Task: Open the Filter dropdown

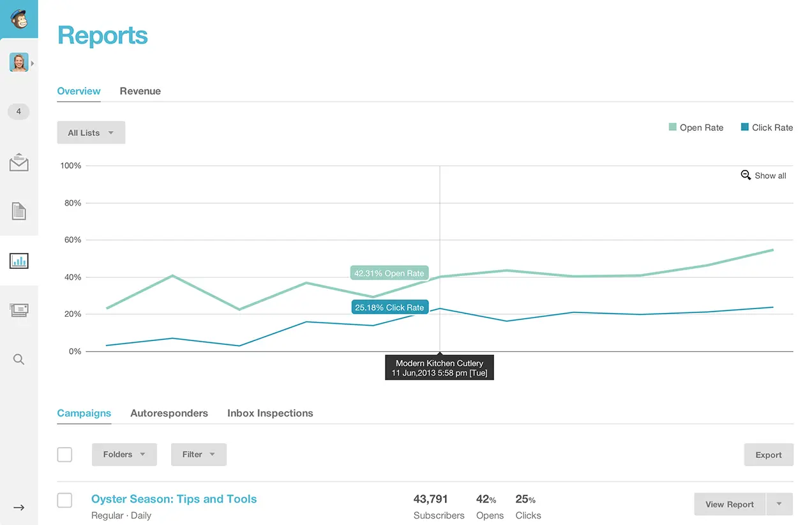Action: [199, 455]
